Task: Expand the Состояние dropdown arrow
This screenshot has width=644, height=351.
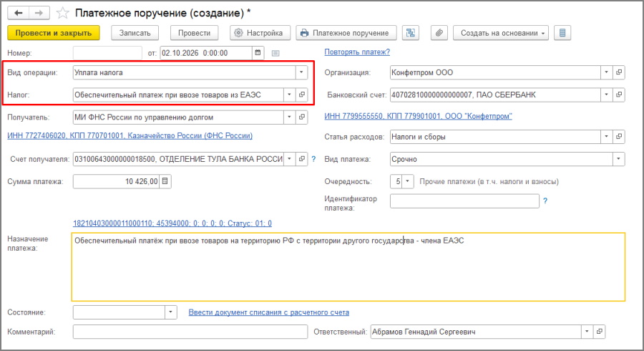Action: 170,312
